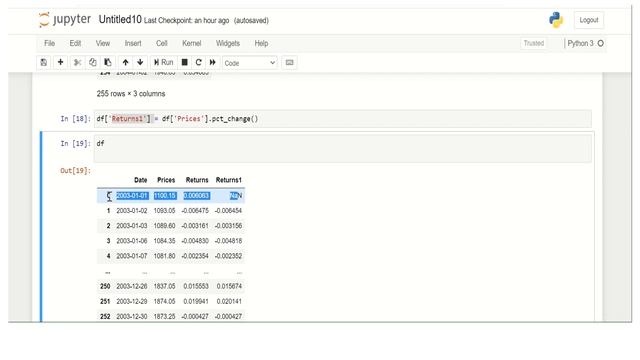This screenshot has height=360, width=640.
Task: Click price value 1093.05
Action: point(164,211)
